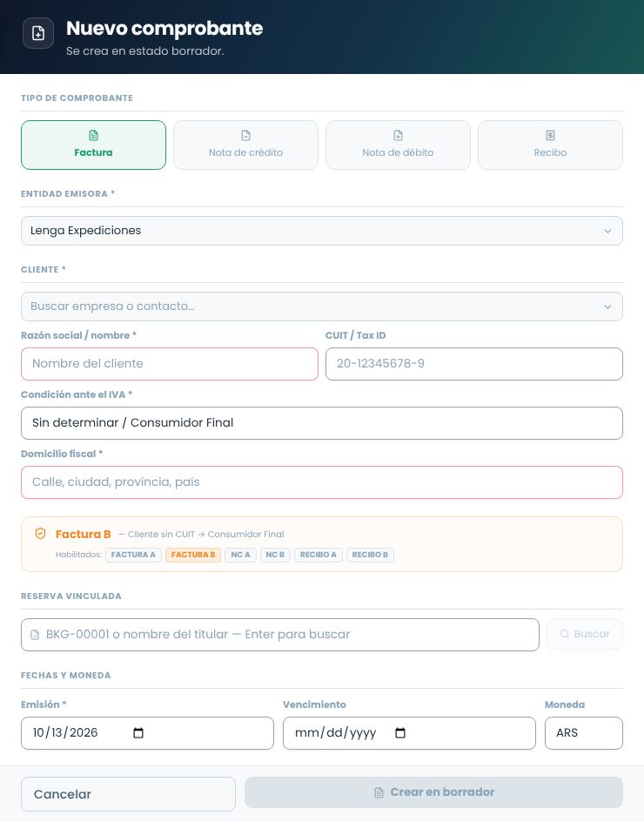Click Se crea en estado borrador subtitle
The height and width of the screenshot is (822, 644).
click(x=144, y=51)
